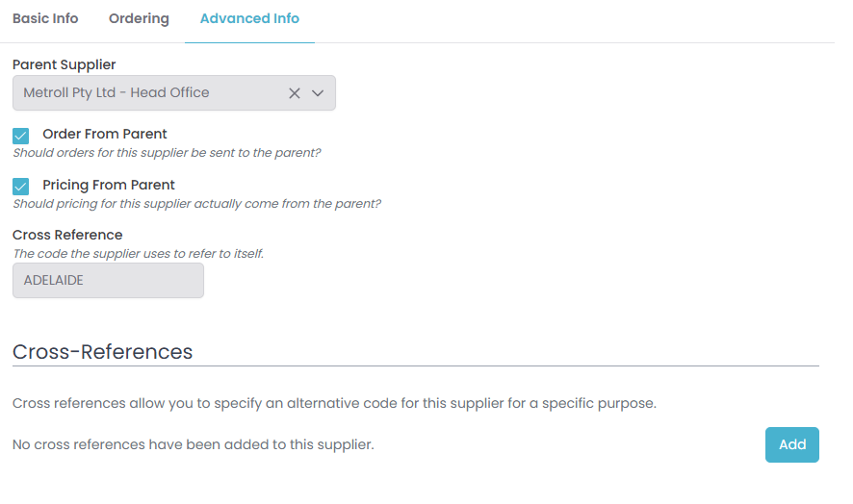The height and width of the screenshot is (504, 853).
Task: Click the cross references description sentence
Action: coord(334,403)
